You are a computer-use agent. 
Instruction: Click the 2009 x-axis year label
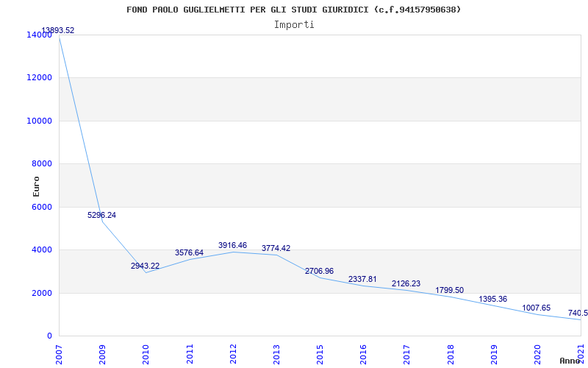coord(102,354)
